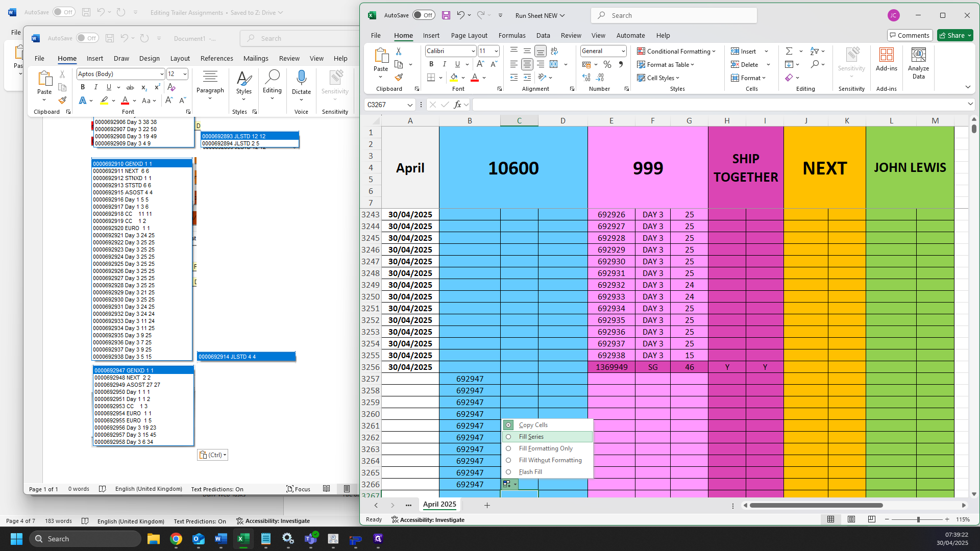
Task: Open Excel Formulas tab
Action: [512, 35]
